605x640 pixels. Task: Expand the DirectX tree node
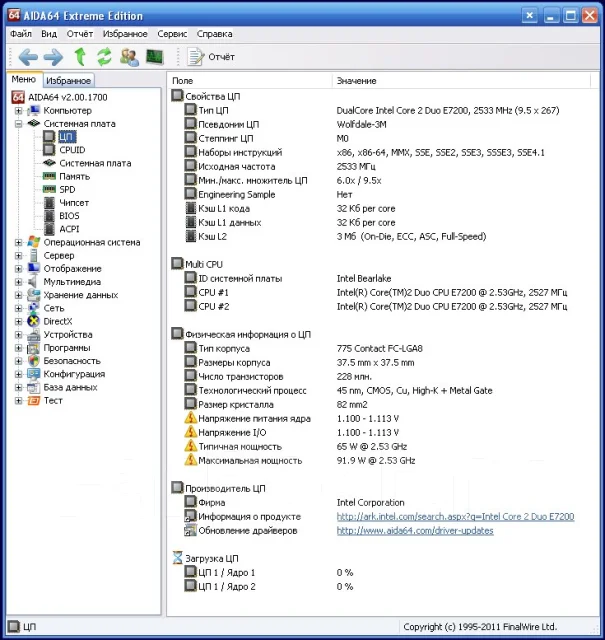tap(18, 321)
